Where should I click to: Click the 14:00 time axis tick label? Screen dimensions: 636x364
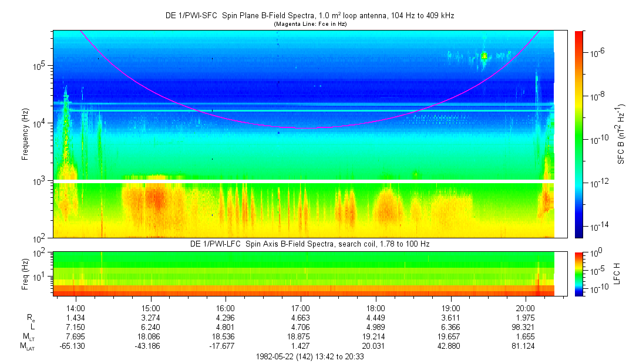click(x=76, y=307)
